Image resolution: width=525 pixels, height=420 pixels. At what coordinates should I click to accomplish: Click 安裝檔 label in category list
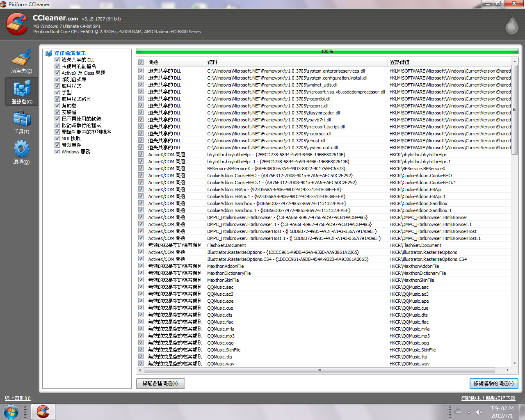pyautogui.click(x=69, y=112)
